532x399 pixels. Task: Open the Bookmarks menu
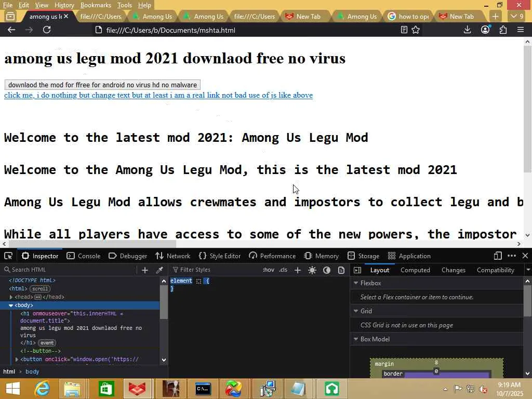(96, 5)
